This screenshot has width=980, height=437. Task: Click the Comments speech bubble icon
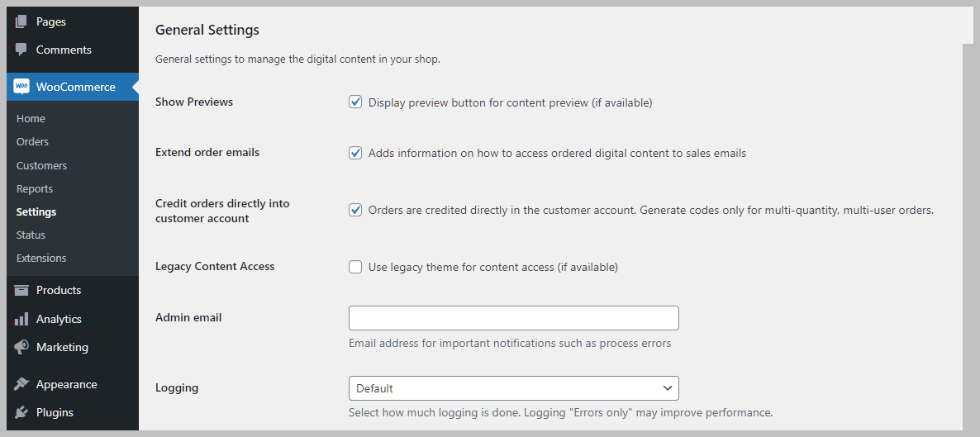pos(21,50)
